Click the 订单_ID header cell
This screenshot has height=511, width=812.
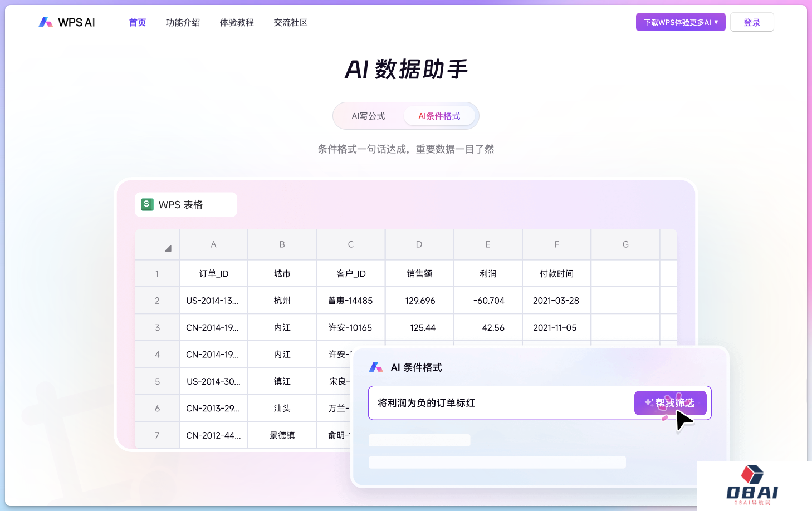pyautogui.click(x=213, y=273)
